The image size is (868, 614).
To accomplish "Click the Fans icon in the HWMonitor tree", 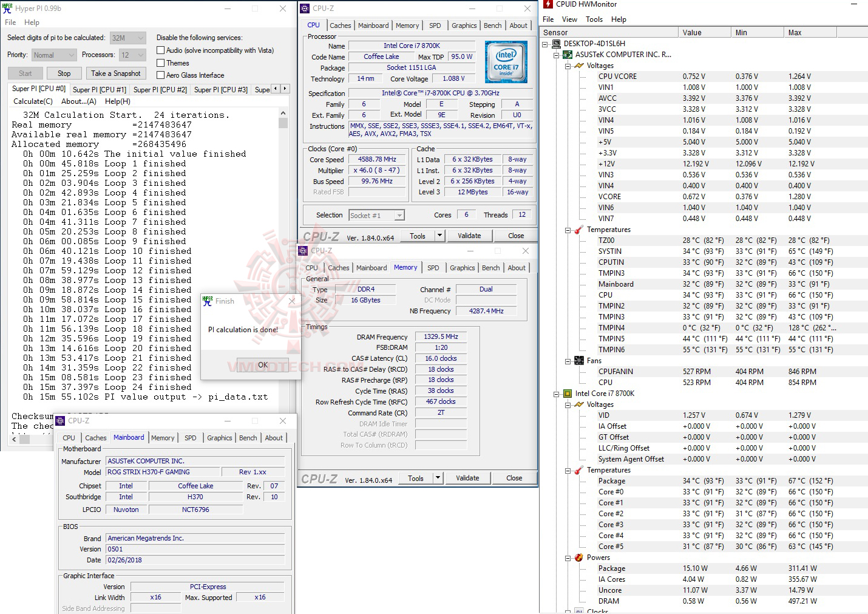I will click(x=579, y=361).
